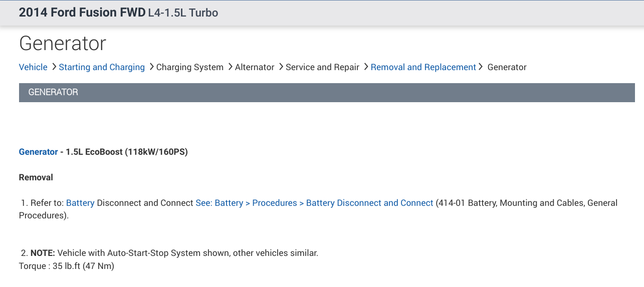The width and height of the screenshot is (644, 287).
Task: Select the Alternator breadcrumb item
Action: pyautogui.click(x=255, y=67)
